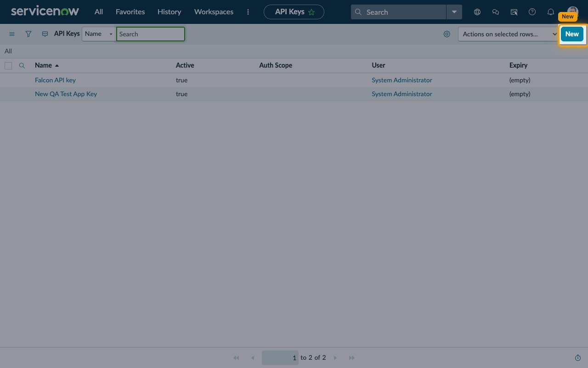Expand the global search dropdown arrow
This screenshot has width=588, height=368.
(x=454, y=12)
